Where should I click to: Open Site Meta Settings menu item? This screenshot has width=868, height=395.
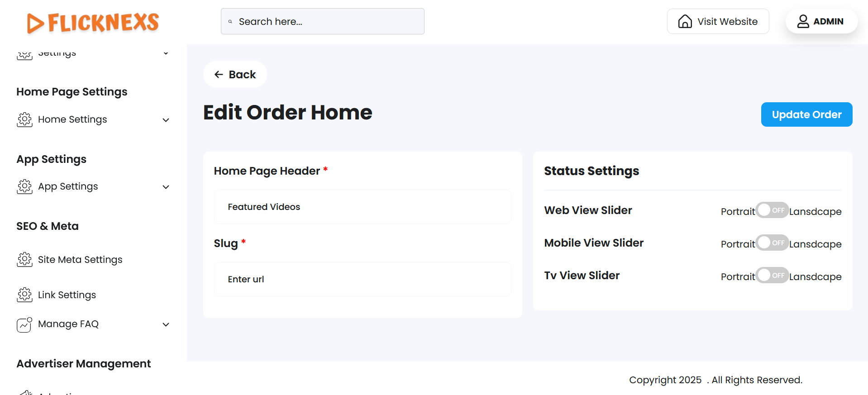80,260
